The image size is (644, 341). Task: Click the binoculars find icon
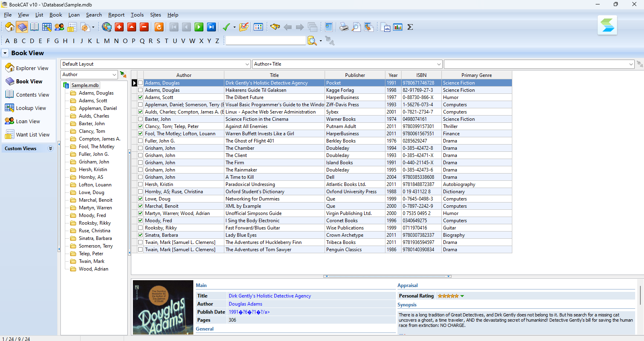tap(275, 27)
